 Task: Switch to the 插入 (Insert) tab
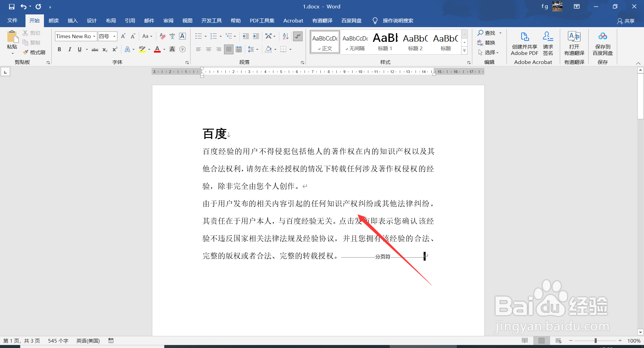tap(72, 21)
